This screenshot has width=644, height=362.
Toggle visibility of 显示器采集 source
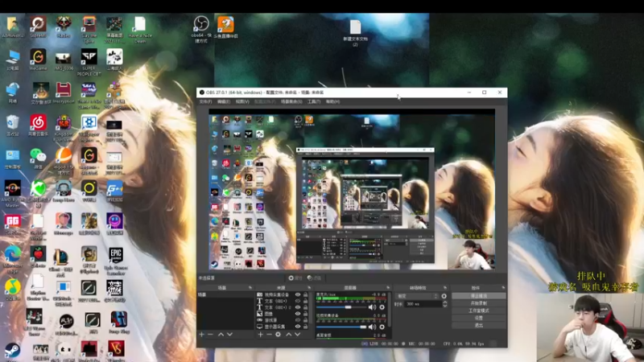coord(298,327)
